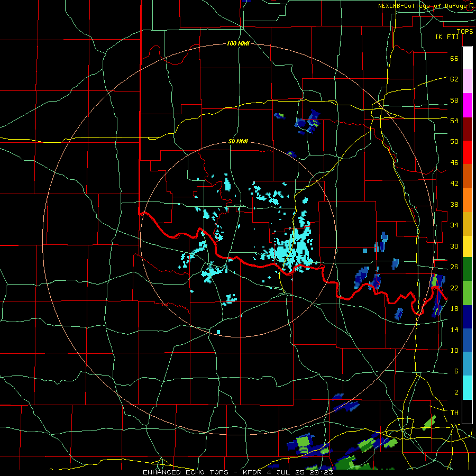This screenshot has height=476, width=476.
Task: Select the 6 value on the scale
Action: (x=456, y=371)
